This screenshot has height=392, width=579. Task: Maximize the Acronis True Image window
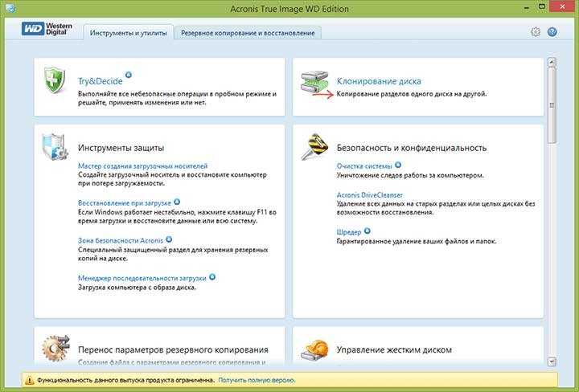click(542, 6)
